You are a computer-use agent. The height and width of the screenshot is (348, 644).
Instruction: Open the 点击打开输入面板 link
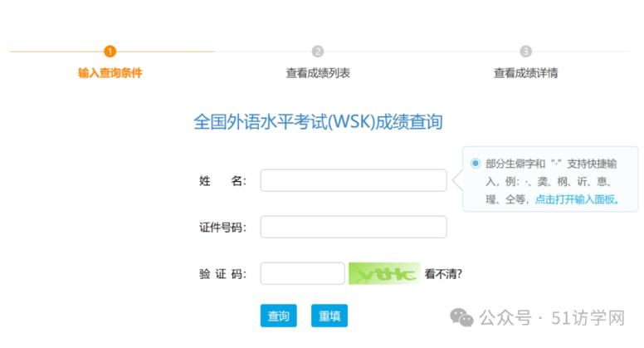577,199
